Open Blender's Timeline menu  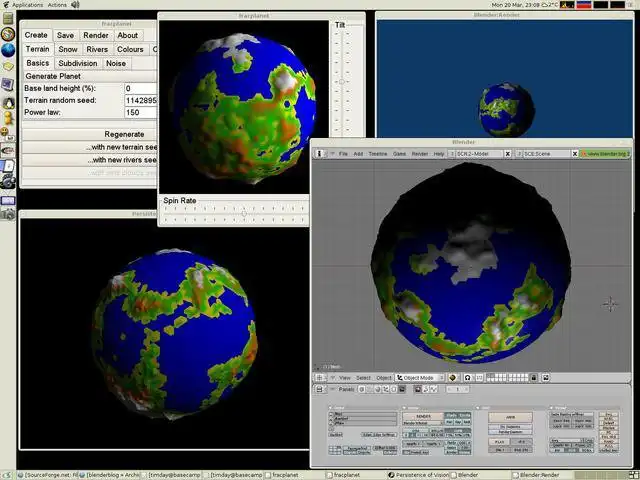pos(378,153)
